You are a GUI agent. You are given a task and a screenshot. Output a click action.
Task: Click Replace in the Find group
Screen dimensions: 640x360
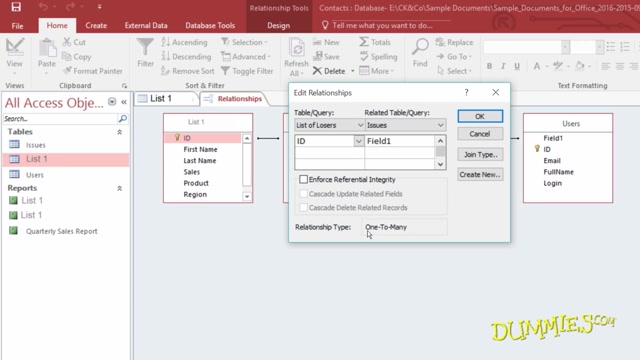pyautogui.click(x=454, y=42)
